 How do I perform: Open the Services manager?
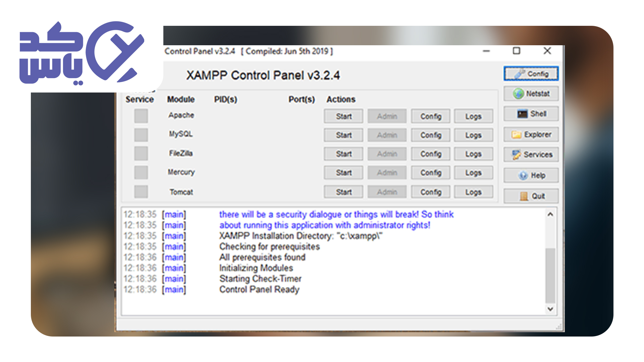pyautogui.click(x=531, y=155)
